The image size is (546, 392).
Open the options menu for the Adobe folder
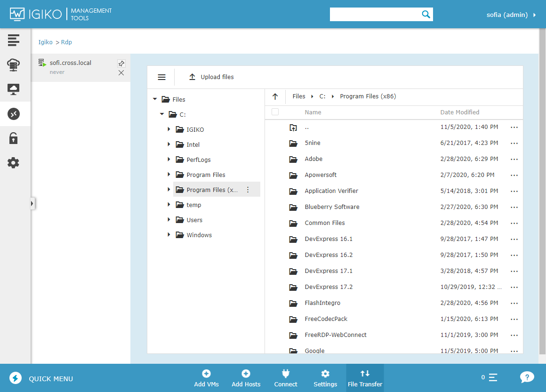(x=514, y=159)
